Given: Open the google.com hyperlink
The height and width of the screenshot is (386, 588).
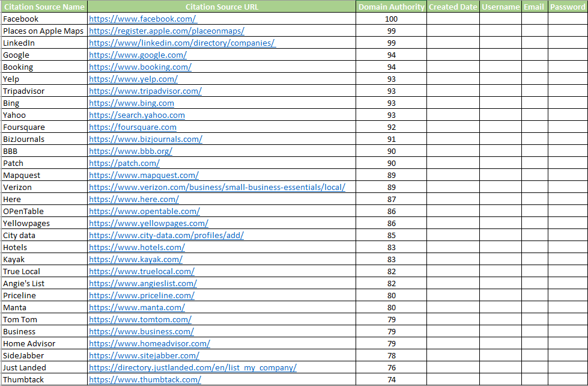Looking at the screenshot, I should (x=138, y=55).
